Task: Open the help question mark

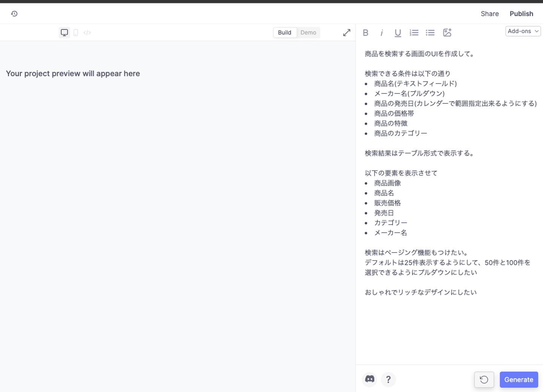Action: tap(388, 380)
